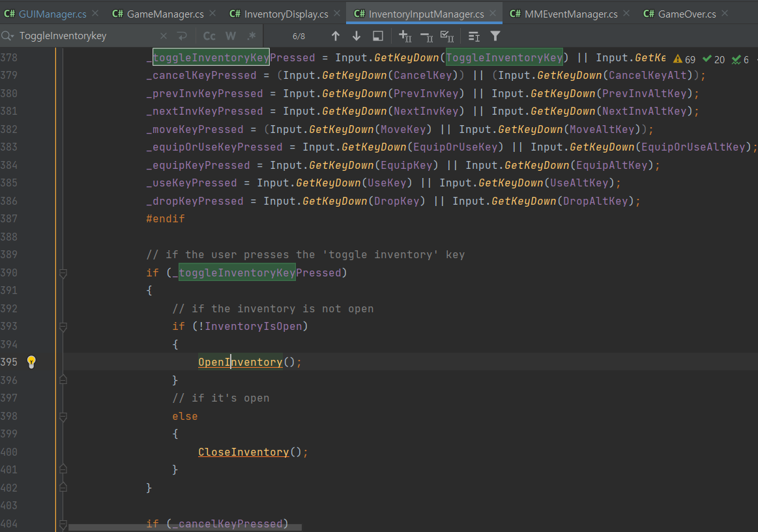The width and height of the screenshot is (758, 532).
Task: Click the warnings indicator showing 69
Action: [x=684, y=59]
